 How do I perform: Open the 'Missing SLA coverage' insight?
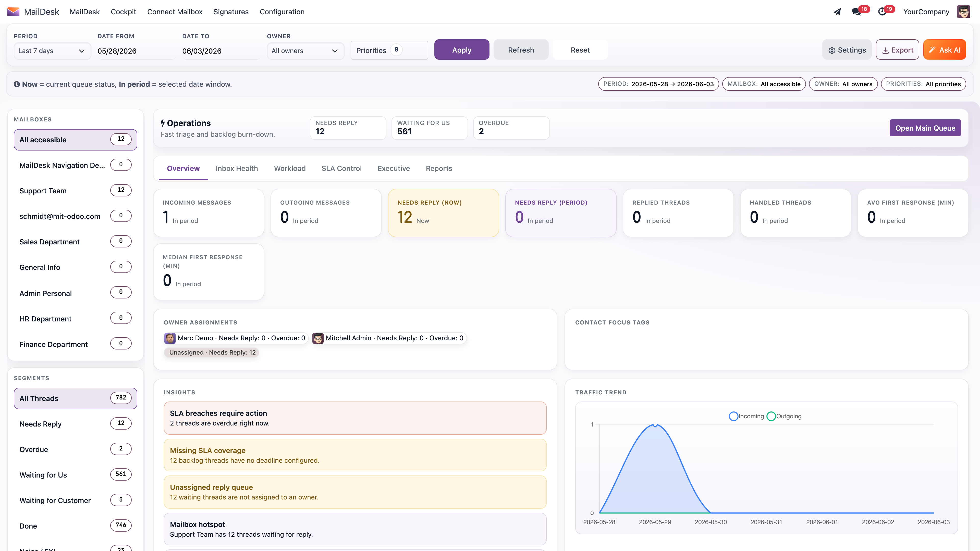tap(355, 455)
